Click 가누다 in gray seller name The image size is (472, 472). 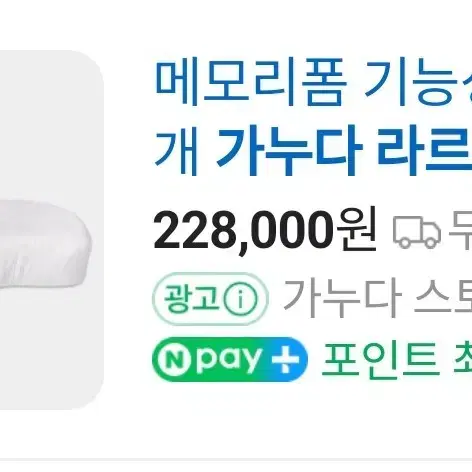pyautogui.click(x=342, y=299)
